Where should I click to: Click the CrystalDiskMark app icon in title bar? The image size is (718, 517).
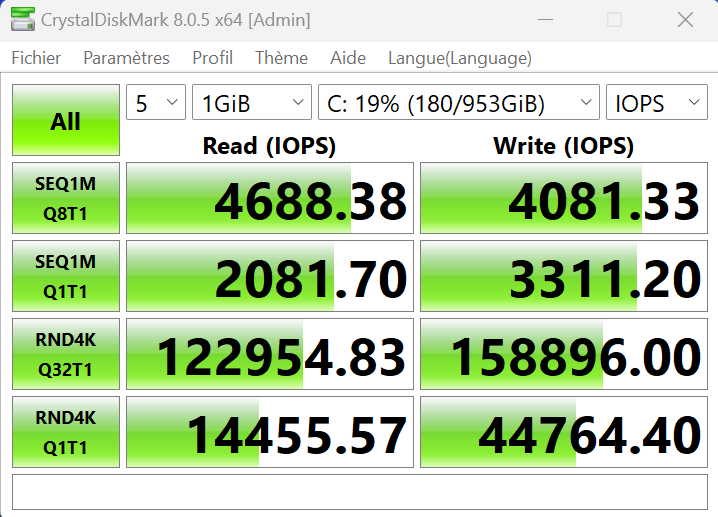(23, 20)
